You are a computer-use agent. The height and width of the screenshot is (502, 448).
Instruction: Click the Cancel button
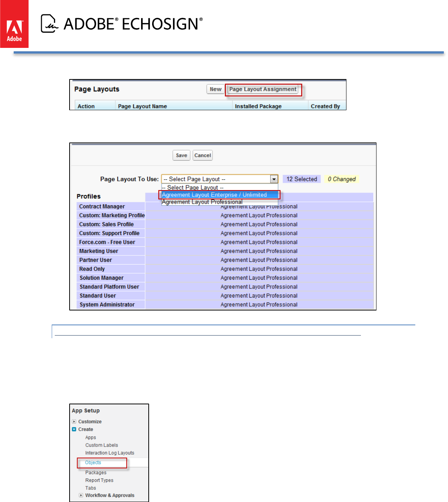[202, 155]
